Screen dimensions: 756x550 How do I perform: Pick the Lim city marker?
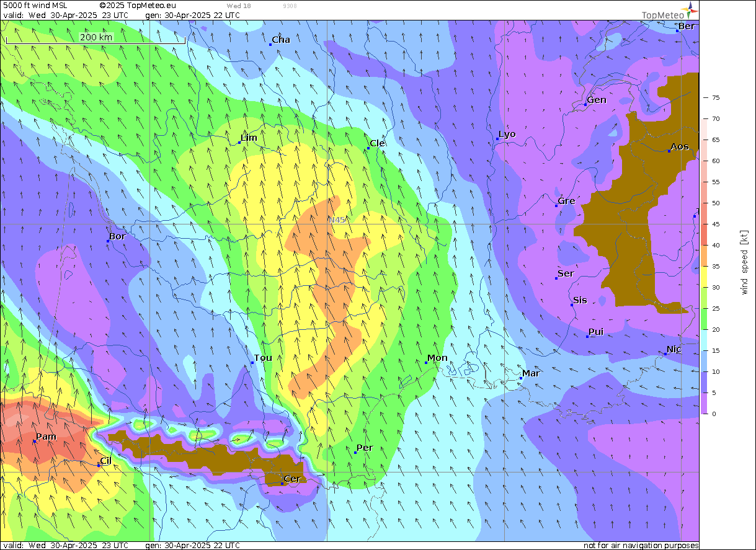click(x=239, y=143)
